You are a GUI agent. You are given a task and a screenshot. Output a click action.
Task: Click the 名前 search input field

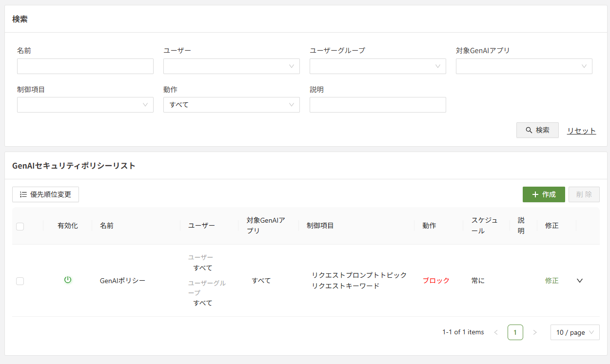(85, 66)
